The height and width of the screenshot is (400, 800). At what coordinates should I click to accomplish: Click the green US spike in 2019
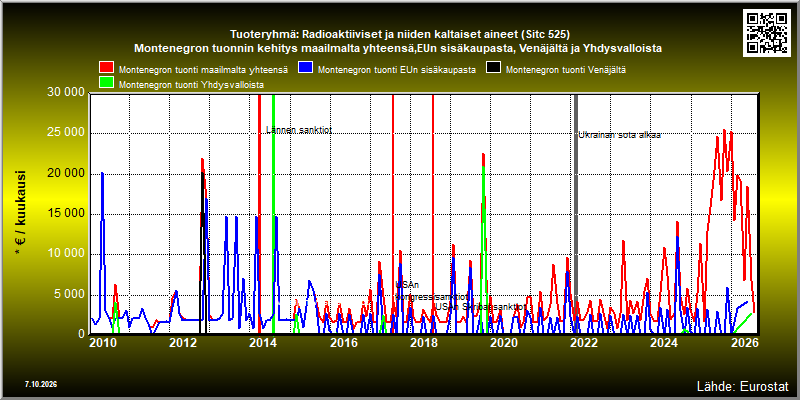point(483,167)
